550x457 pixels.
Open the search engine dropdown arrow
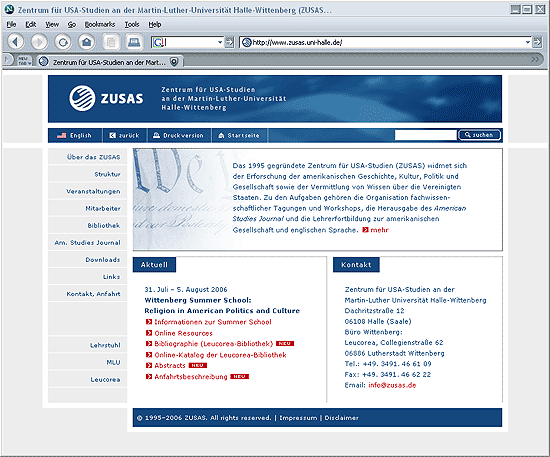pyautogui.click(x=220, y=42)
